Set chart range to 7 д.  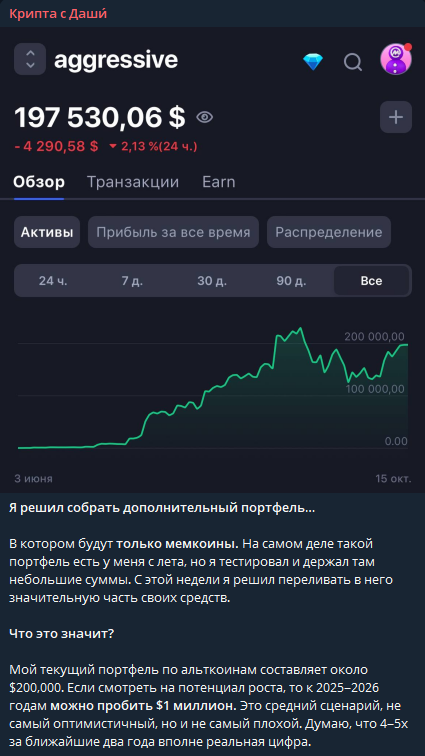(x=132, y=281)
